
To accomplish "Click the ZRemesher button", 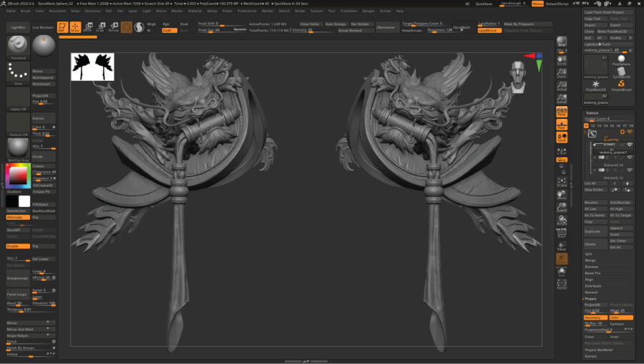I will 386,27.
